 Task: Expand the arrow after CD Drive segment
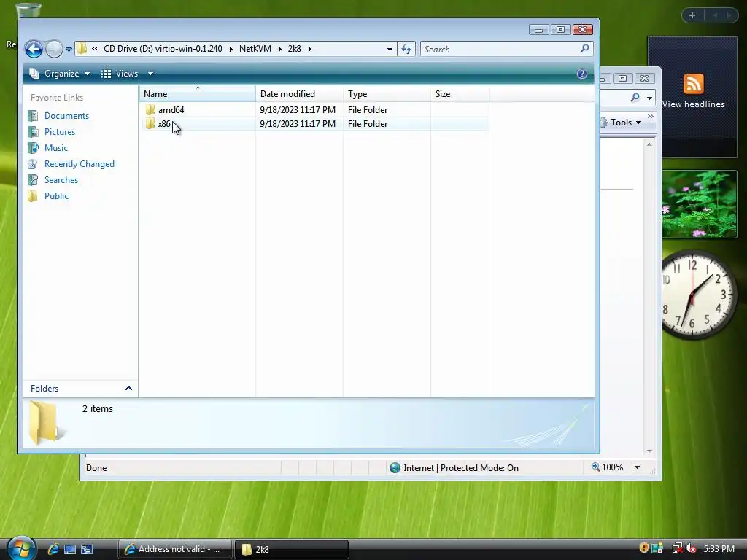(x=231, y=49)
